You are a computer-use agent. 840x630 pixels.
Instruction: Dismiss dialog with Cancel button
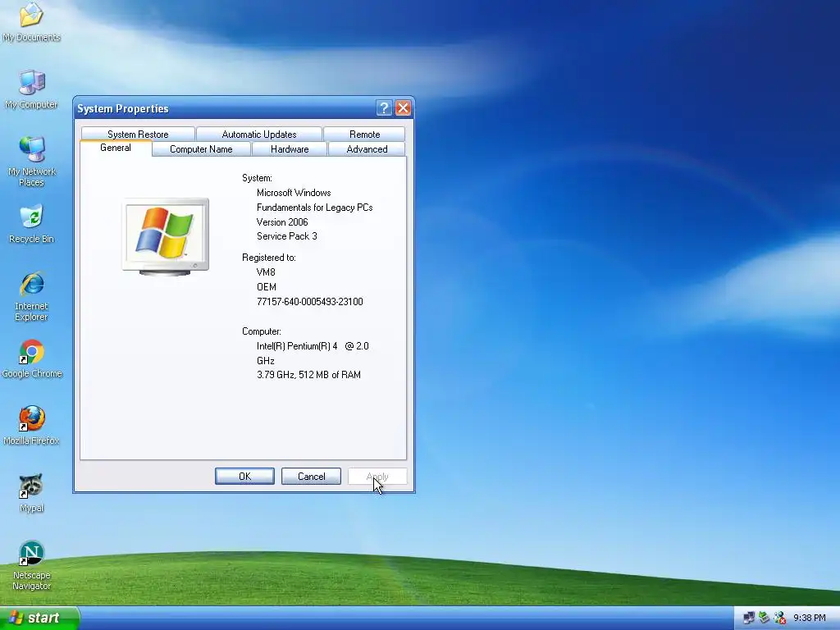pyautogui.click(x=311, y=477)
